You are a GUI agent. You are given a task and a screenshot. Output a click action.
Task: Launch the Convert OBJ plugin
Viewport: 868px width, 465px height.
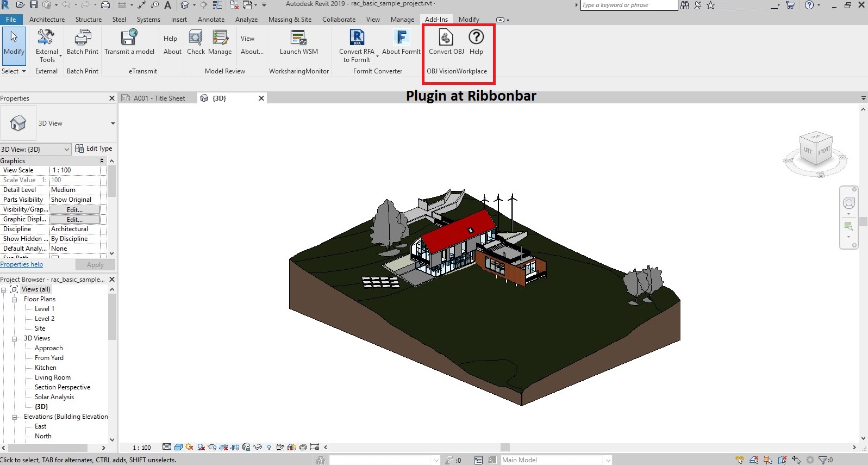pyautogui.click(x=446, y=42)
